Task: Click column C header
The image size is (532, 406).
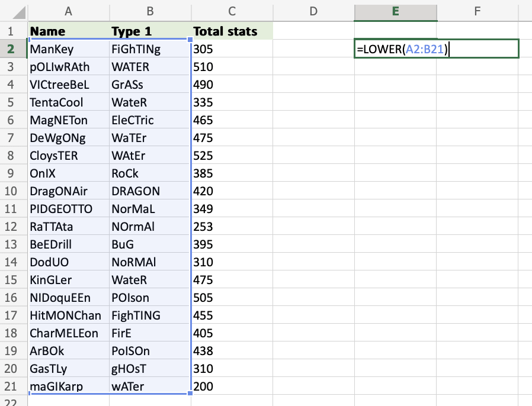Action: (232, 11)
